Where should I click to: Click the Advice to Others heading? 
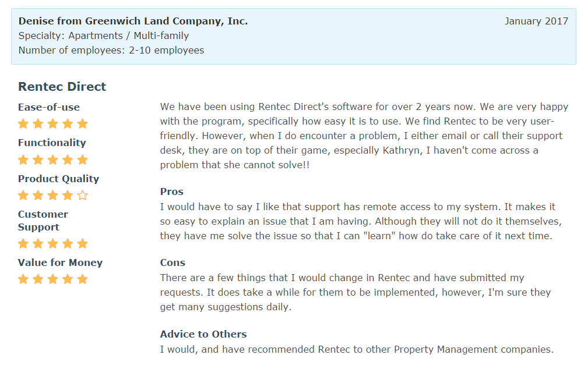203,334
